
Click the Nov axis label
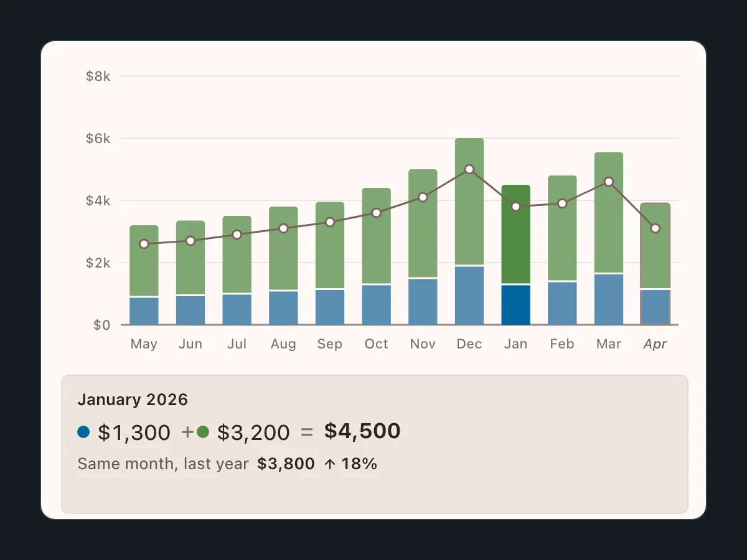pos(423,344)
